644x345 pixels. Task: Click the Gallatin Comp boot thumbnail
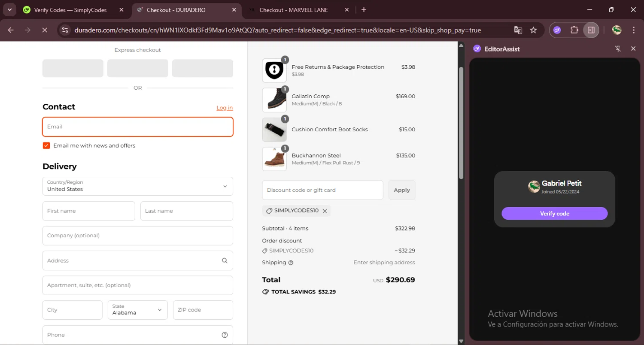(274, 100)
